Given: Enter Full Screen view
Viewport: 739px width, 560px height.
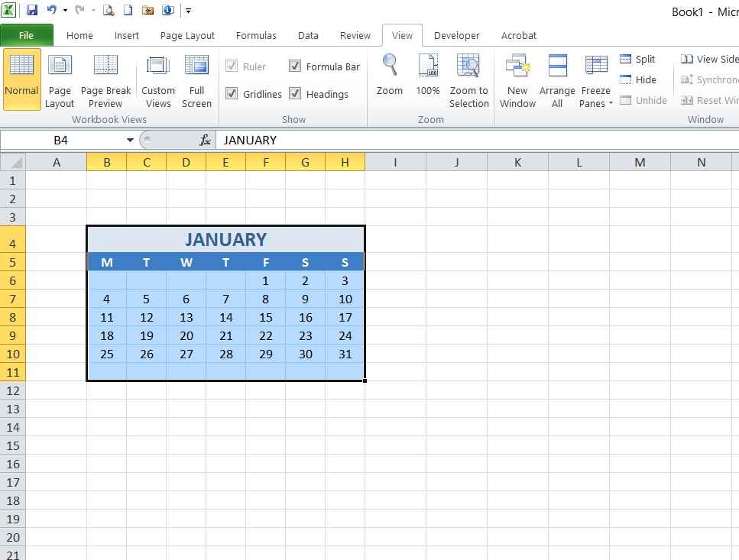Looking at the screenshot, I should [x=196, y=79].
